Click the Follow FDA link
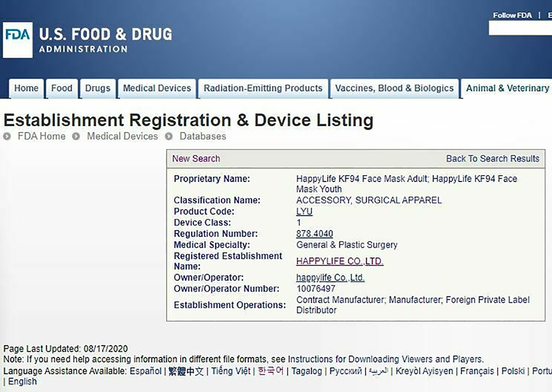Viewport: 552px width, 392px height. [512, 15]
